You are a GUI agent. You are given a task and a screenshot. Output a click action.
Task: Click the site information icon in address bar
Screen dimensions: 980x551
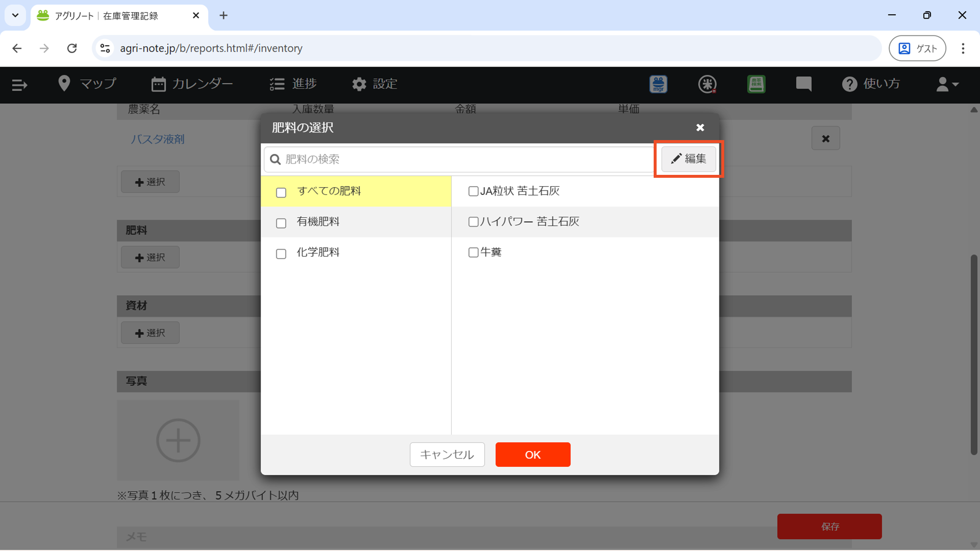coord(105,48)
